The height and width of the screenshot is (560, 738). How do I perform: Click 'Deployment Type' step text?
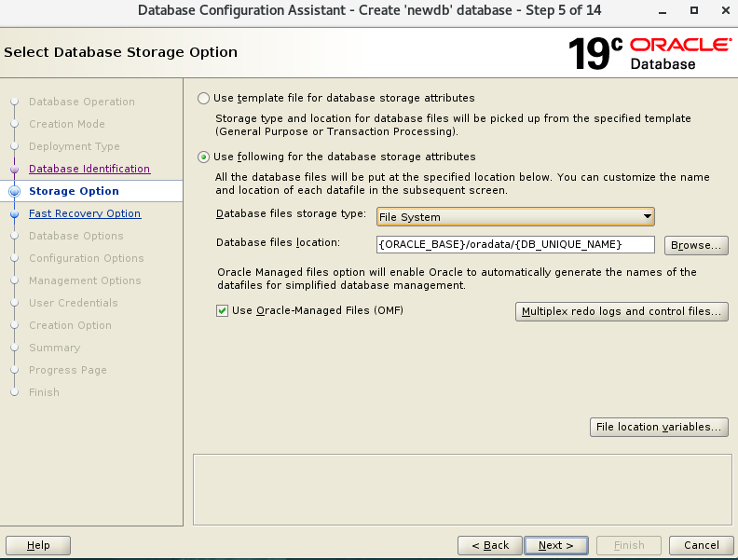(75, 146)
